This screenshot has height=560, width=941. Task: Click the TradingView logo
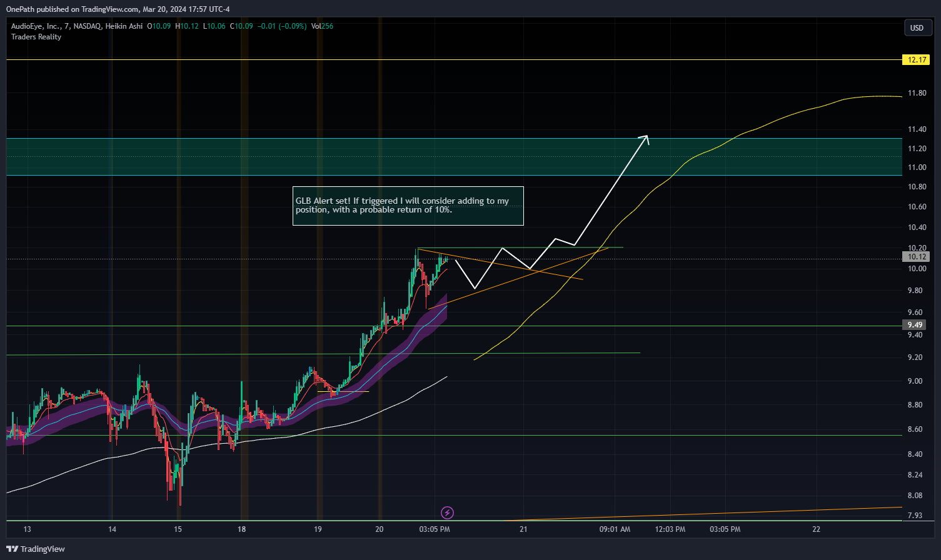[x=36, y=549]
